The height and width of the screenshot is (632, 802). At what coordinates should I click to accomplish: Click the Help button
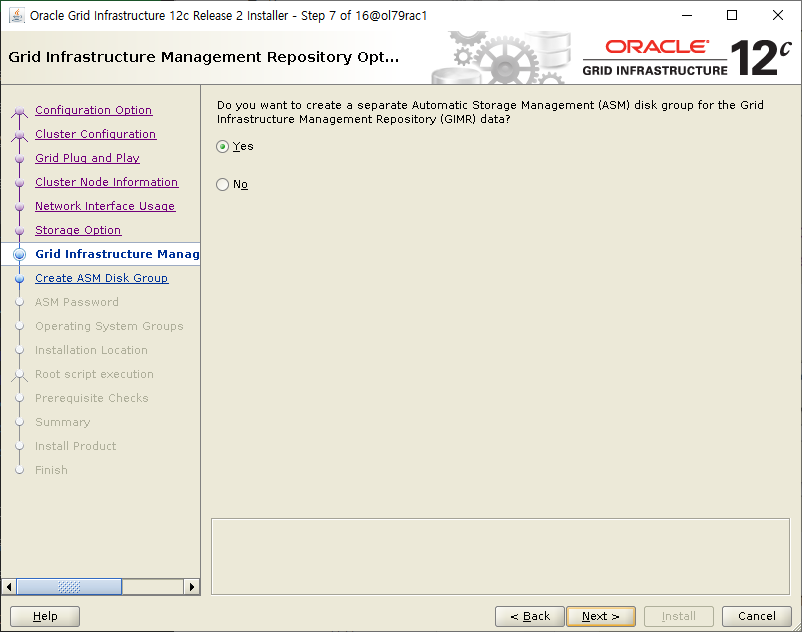pos(45,616)
